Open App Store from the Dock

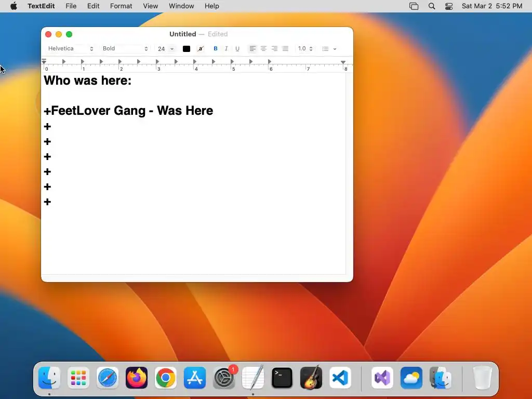[195, 378]
